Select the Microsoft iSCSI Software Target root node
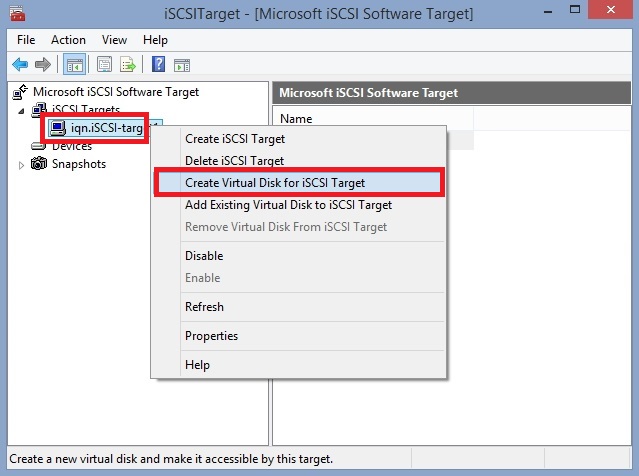This screenshot has height=476, width=639. tap(116, 92)
